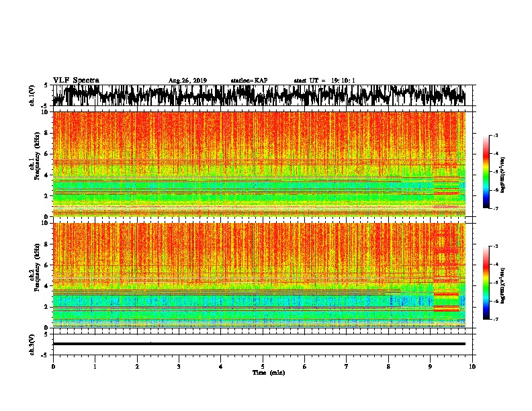The image size is (532, 411).
Task: Click the ch.3 voltage trace line
Action: click(x=259, y=344)
